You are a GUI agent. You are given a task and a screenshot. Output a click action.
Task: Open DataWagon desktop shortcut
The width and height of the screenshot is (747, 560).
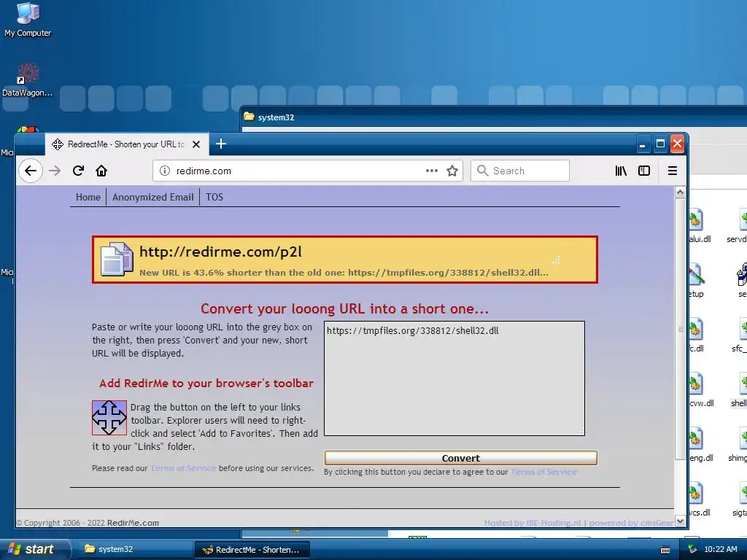pos(28,80)
